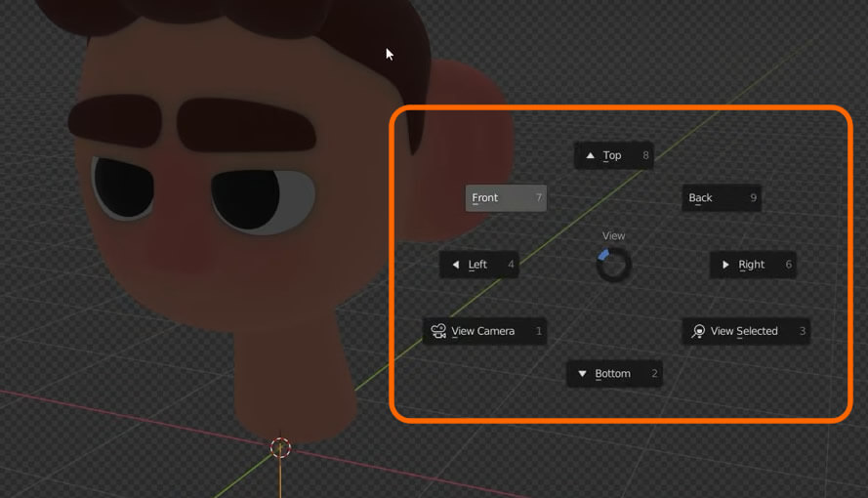This screenshot has width=868, height=498.
Task: Select the Left view option
Action: click(479, 265)
